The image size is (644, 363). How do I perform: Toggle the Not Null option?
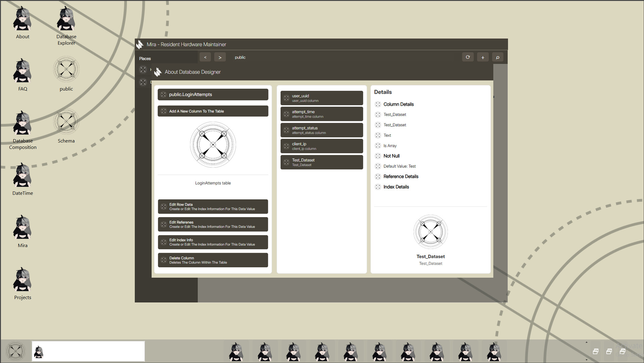click(x=391, y=156)
